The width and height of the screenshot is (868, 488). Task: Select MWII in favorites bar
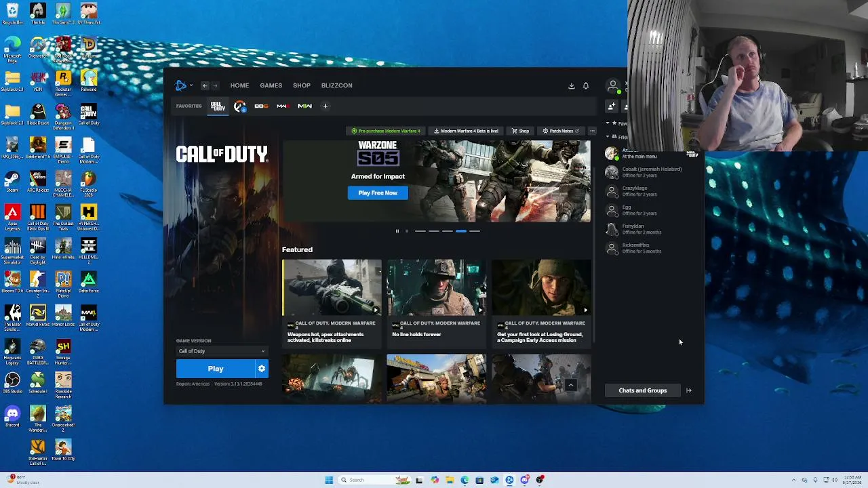point(304,106)
